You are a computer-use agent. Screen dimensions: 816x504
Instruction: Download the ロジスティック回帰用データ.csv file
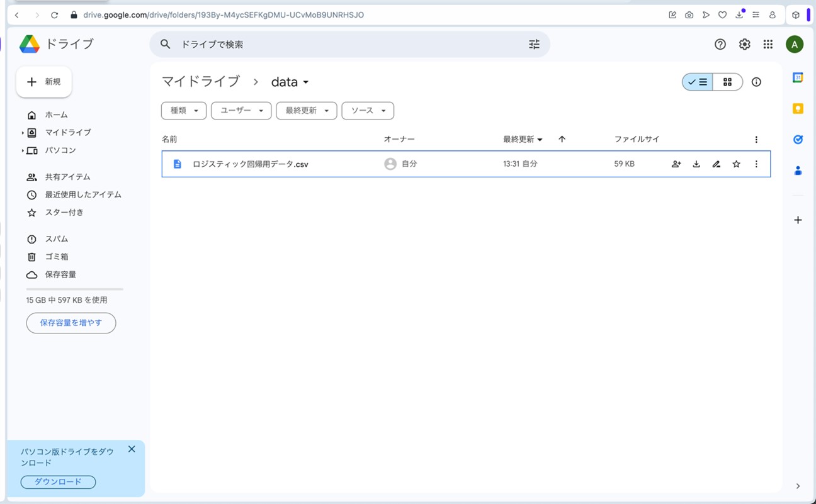(696, 164)
